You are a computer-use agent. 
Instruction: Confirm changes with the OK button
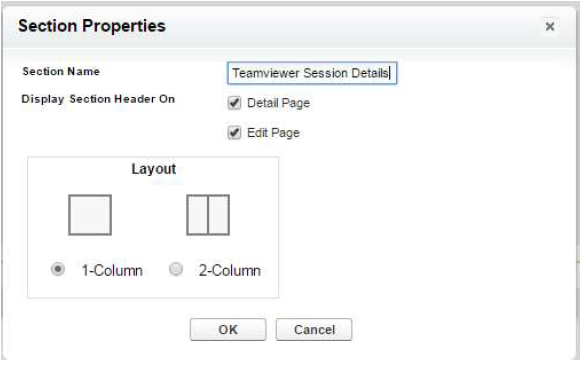click(228, 330)
